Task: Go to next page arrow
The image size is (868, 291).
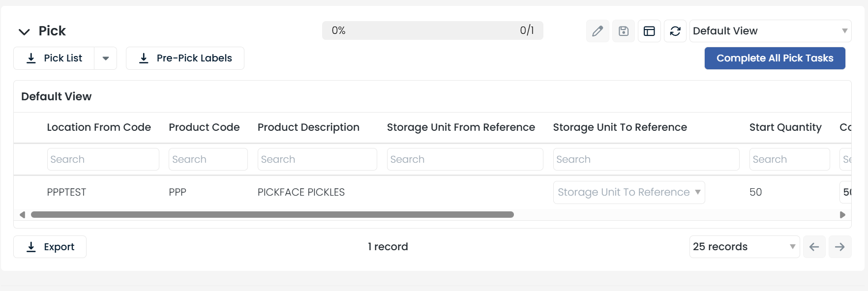Action: tap(840, 247)
